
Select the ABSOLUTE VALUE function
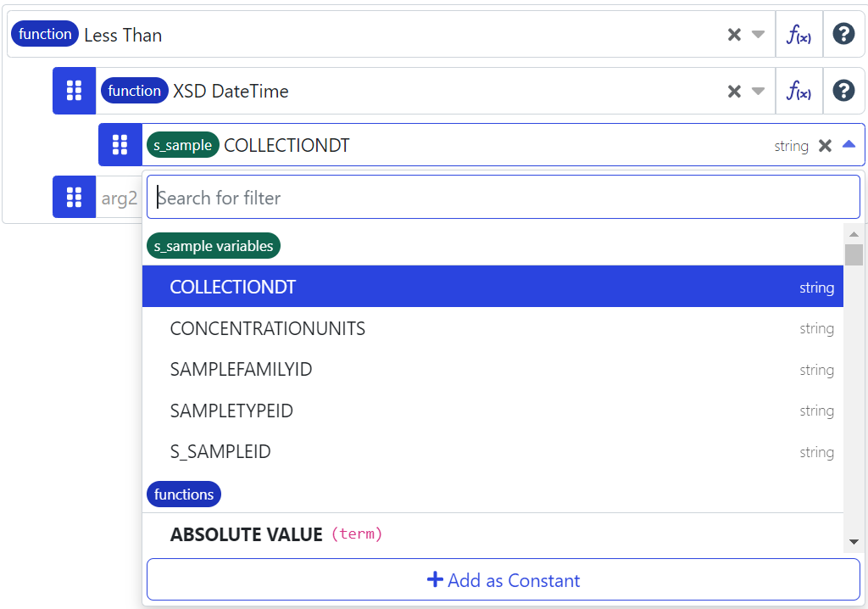246,534
